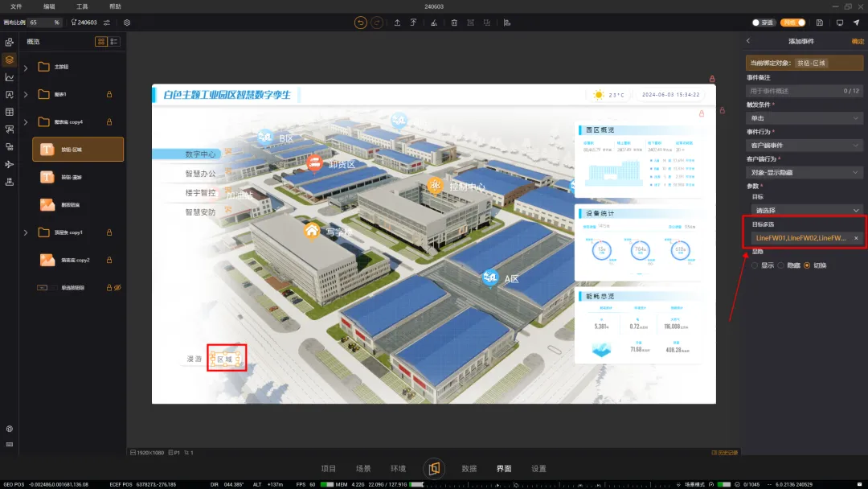The image size is (868, 489).
Task: Expand the 图表栏 copy4 folder
Action: coord(26,121)
